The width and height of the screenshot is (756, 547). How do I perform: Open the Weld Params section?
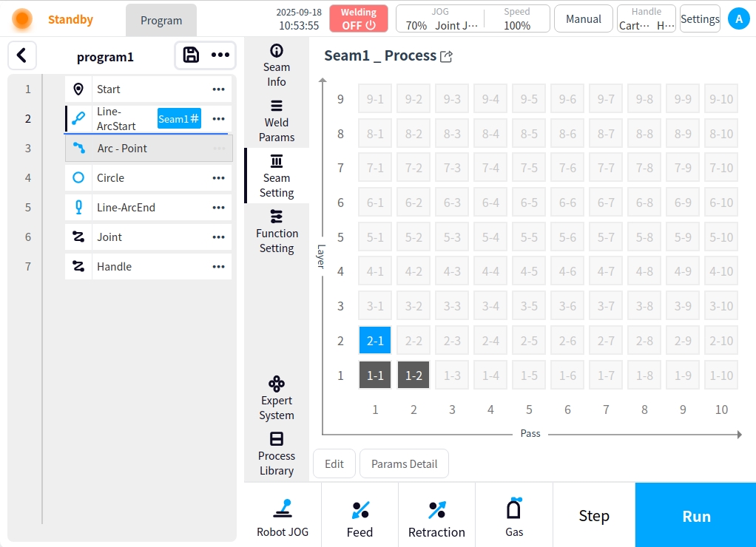(277, 120)
